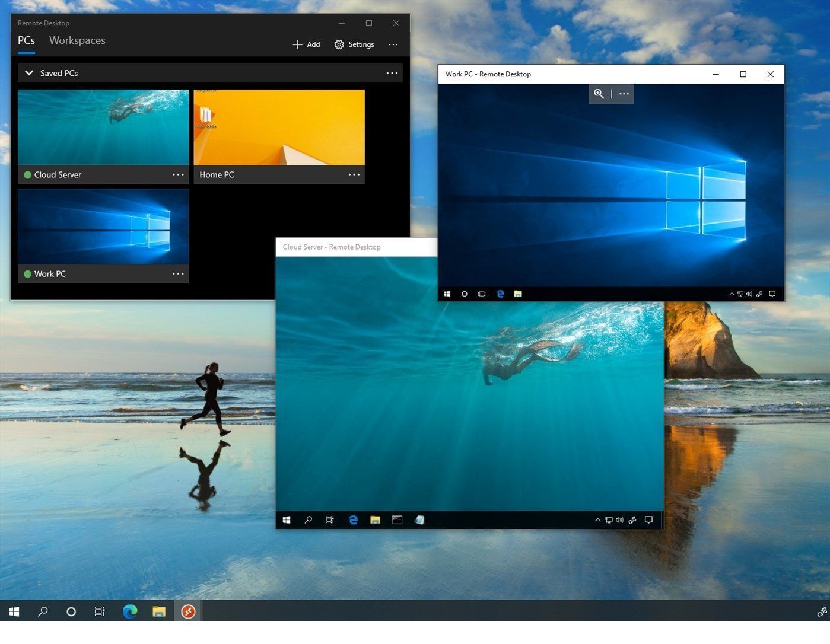Click the zoom magnifier in Work PC session bar
This screenshot has height=644, width=830.
pos(599,94)
